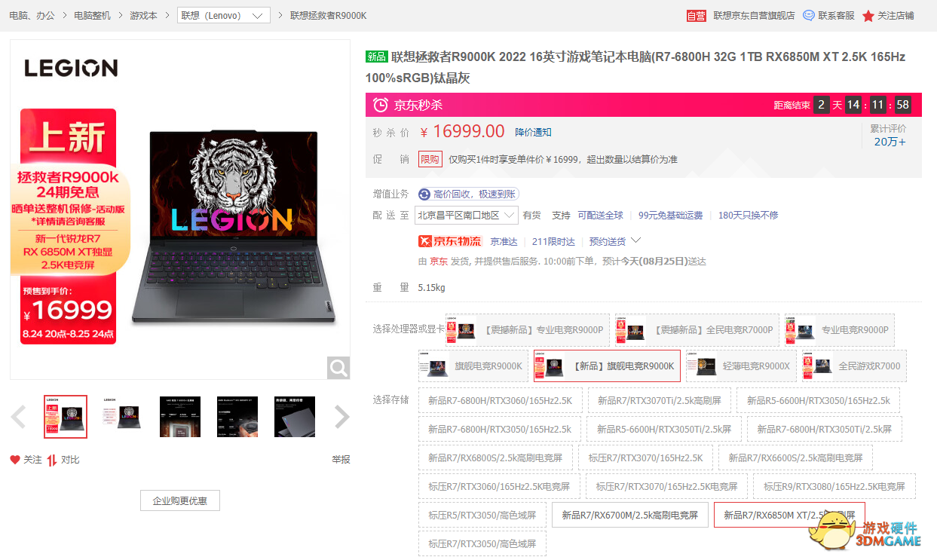
Task: Select the 新品R5-6600H/RTX3050/165Hz2.5k configuration
Action: pyautogui.click(x=821, y=400)
